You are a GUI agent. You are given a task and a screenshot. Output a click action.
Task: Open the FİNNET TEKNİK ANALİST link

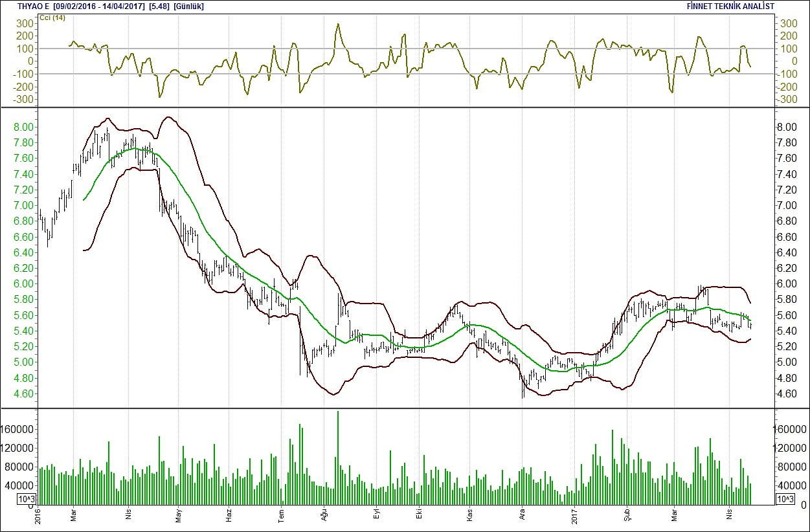[x=730, y=6]
